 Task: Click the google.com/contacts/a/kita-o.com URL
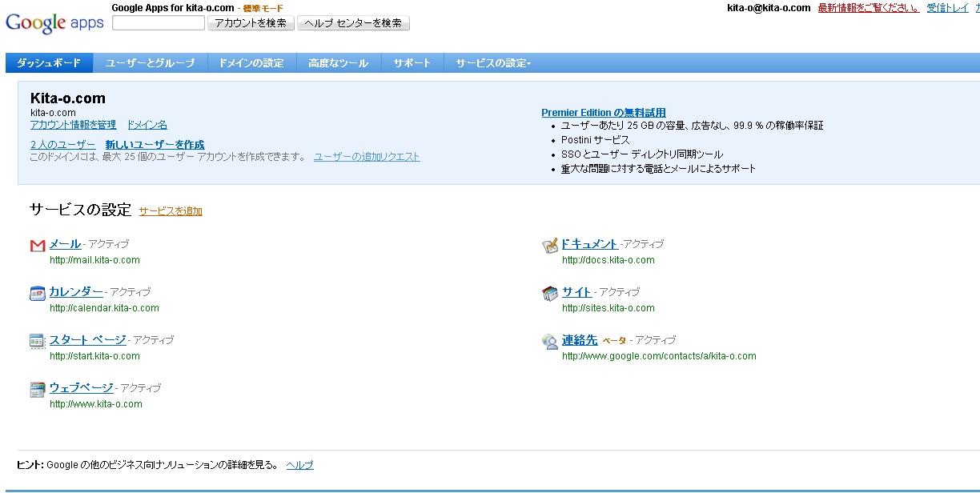[x=659, y=356]
